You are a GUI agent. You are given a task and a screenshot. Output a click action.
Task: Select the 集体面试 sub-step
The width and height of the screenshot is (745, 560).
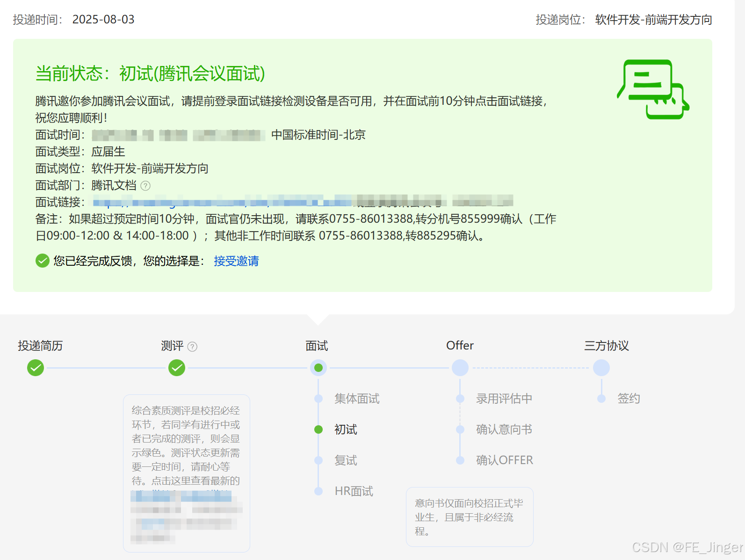pos(357,399)
